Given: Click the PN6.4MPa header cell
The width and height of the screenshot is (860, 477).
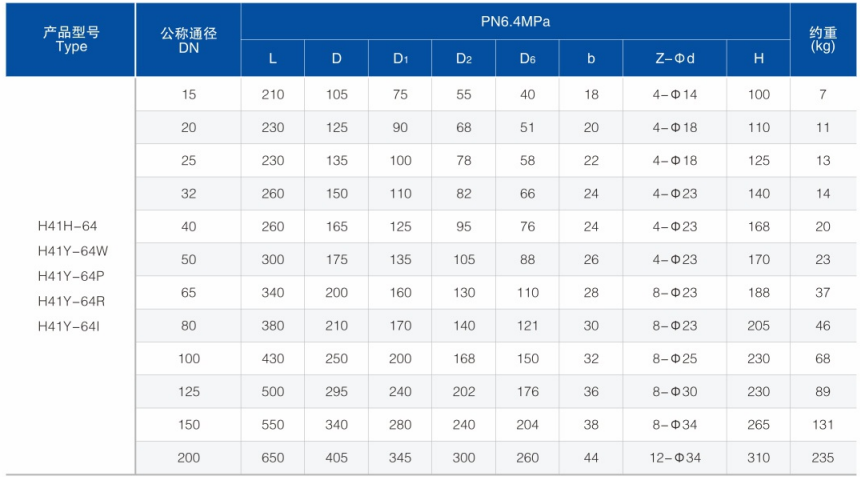Looking at the screenshot, I should 515,21.
